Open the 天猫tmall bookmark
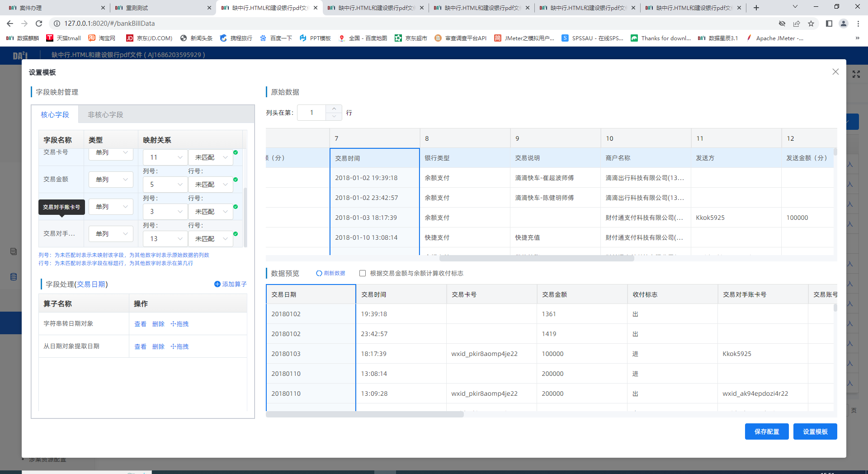Viewport: 868px width, 474px height. pos(63,38)
